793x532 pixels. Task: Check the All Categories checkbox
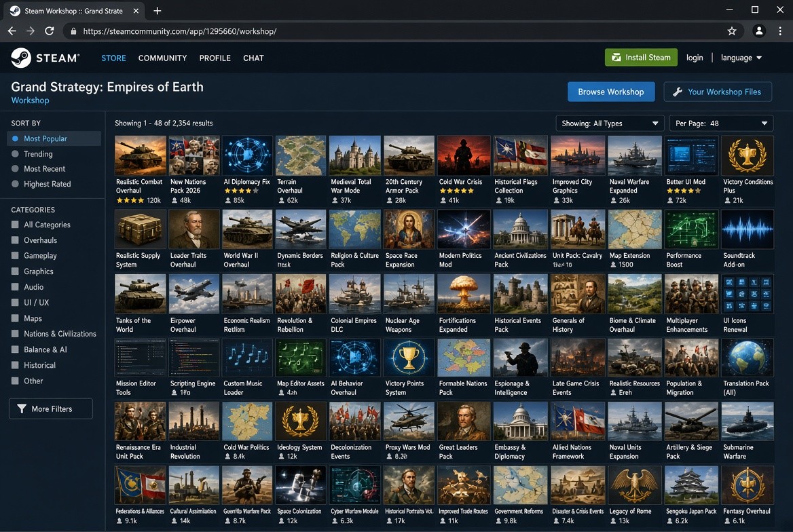click(15, 225)
